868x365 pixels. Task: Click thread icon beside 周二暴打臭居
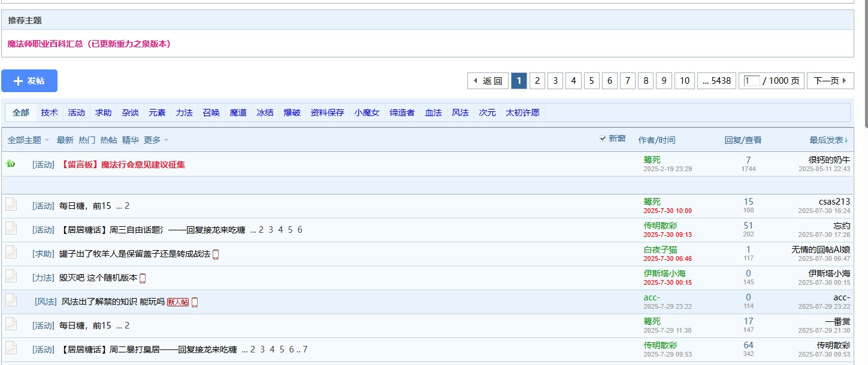(11, 348)
